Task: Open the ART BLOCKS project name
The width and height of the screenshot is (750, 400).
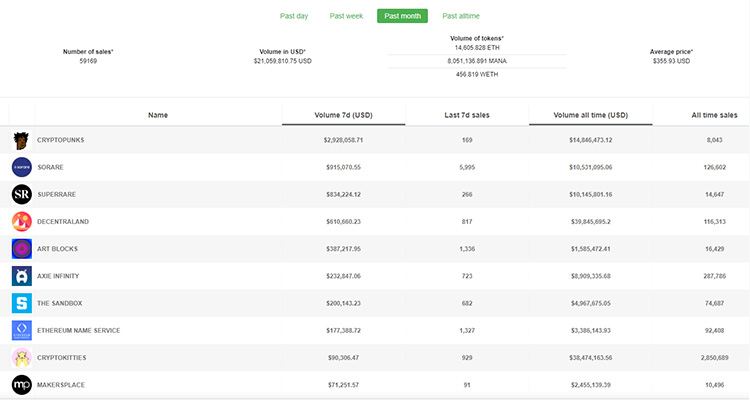Action: [57, 249]
